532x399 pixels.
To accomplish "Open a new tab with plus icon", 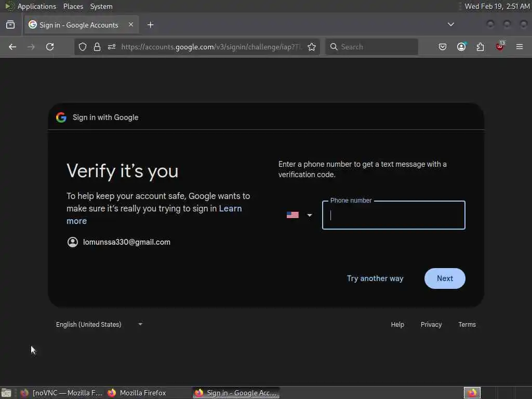I will [x=150, y=25].
